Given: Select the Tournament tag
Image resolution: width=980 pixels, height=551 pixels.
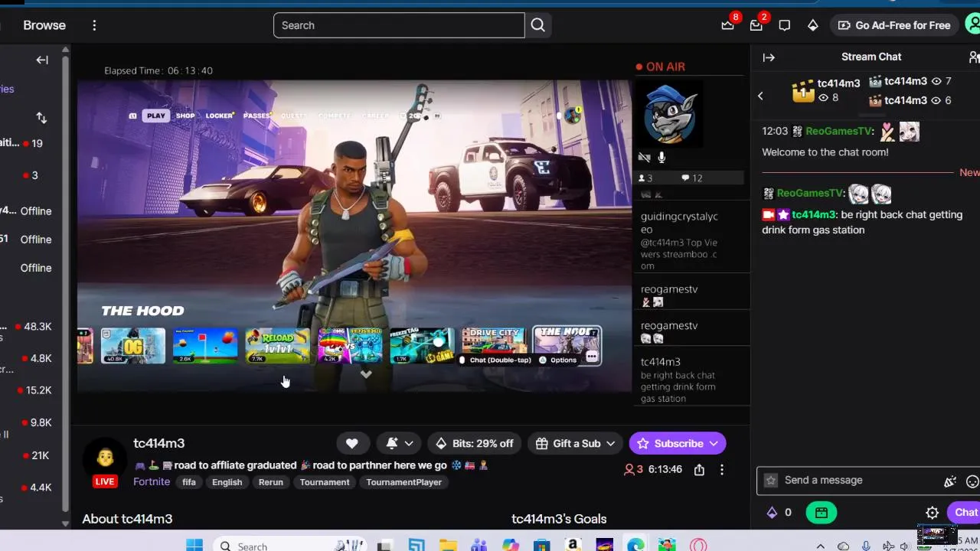Looking at the screenshot, I should point(325,482).
